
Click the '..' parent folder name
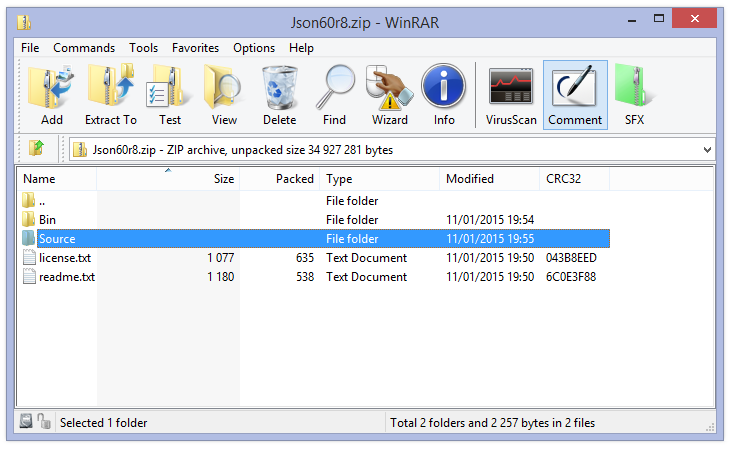point(42,201)
